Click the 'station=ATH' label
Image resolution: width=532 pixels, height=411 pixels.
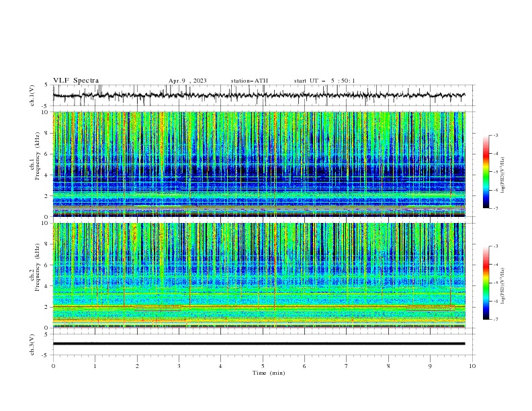[249, 81]
